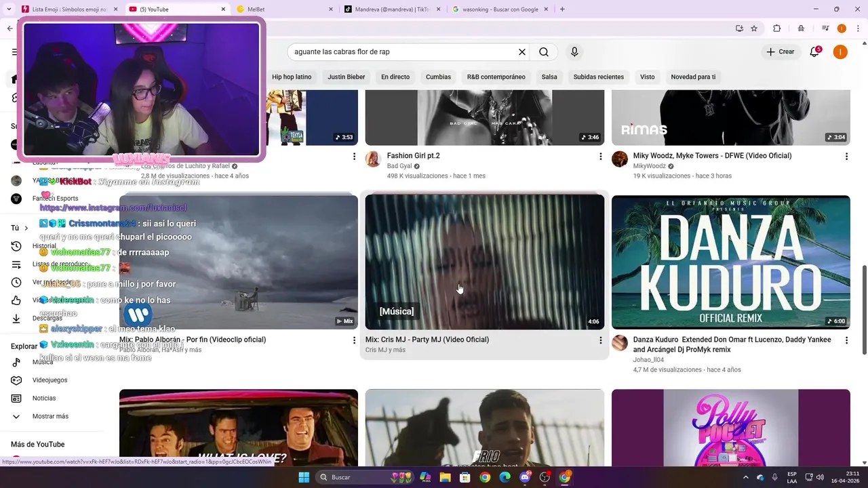This screenshot has width=868, height=488.
Task: Open Windows Start menu
Action: [304, 477]
